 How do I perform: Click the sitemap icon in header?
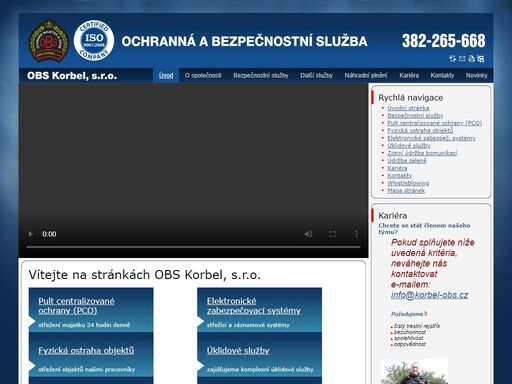[x=481, y=59]
